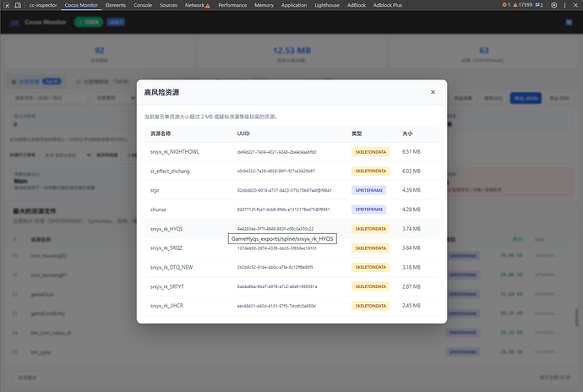
Task: Open the Elements tab
Action: [116, 5]
